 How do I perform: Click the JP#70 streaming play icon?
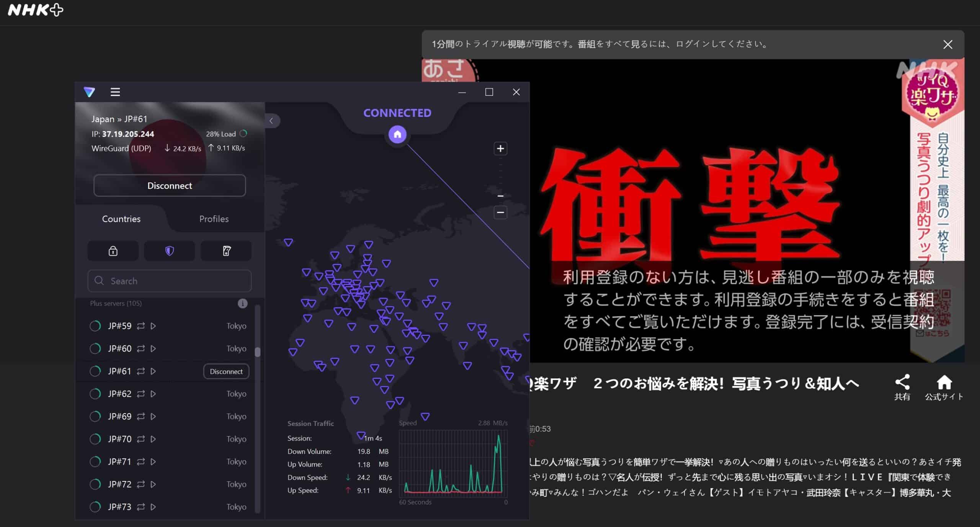point(153,439)
